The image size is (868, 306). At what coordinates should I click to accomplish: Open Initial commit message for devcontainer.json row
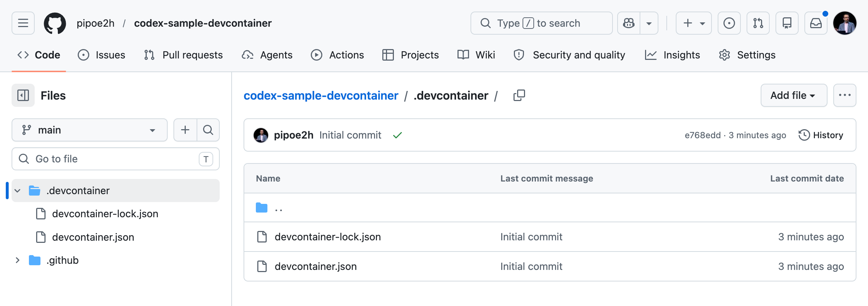(x=531, y=266)
